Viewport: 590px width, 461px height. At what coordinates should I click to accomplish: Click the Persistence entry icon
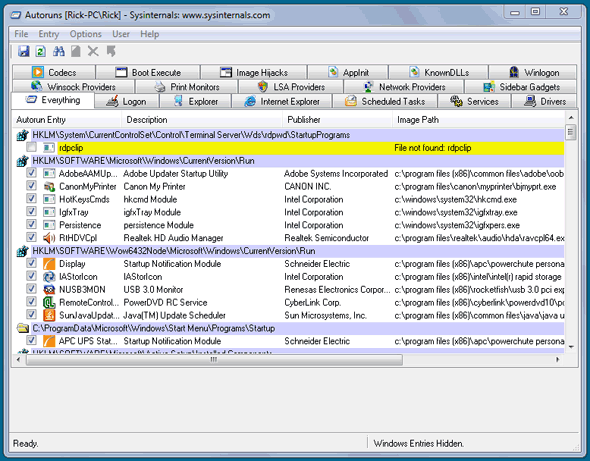pos(49,225)
